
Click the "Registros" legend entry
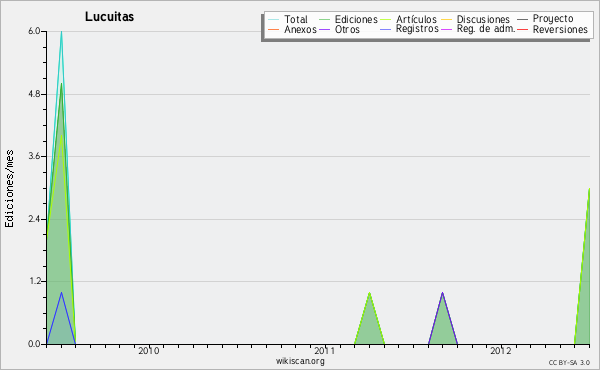pyautogui.click(x=417, y=29)
